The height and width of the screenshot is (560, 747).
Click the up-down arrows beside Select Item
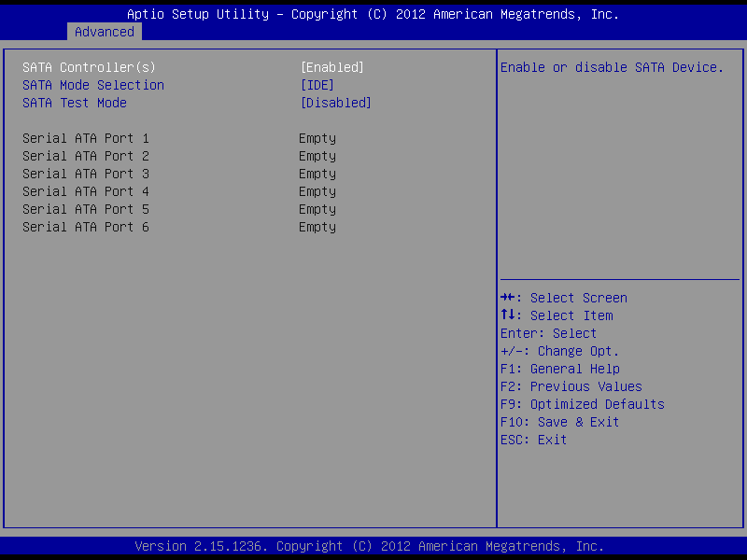(x=509, y=315)
